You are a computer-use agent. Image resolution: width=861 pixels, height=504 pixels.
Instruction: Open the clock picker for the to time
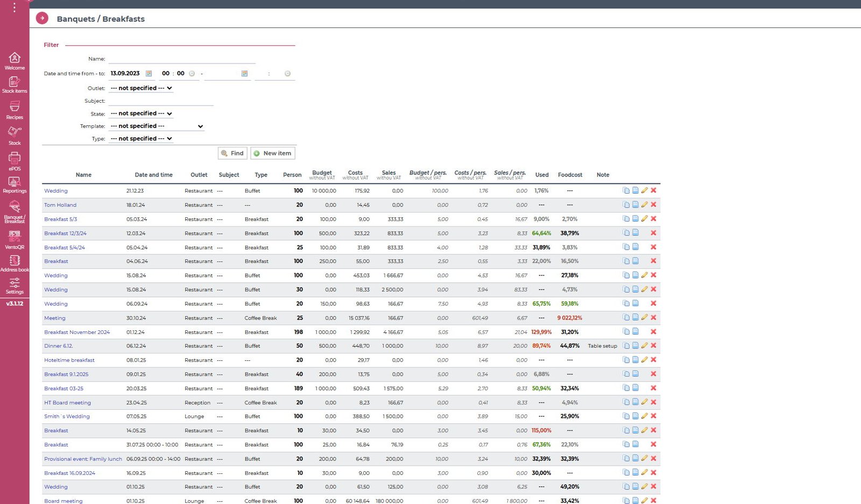click(287, 74)
